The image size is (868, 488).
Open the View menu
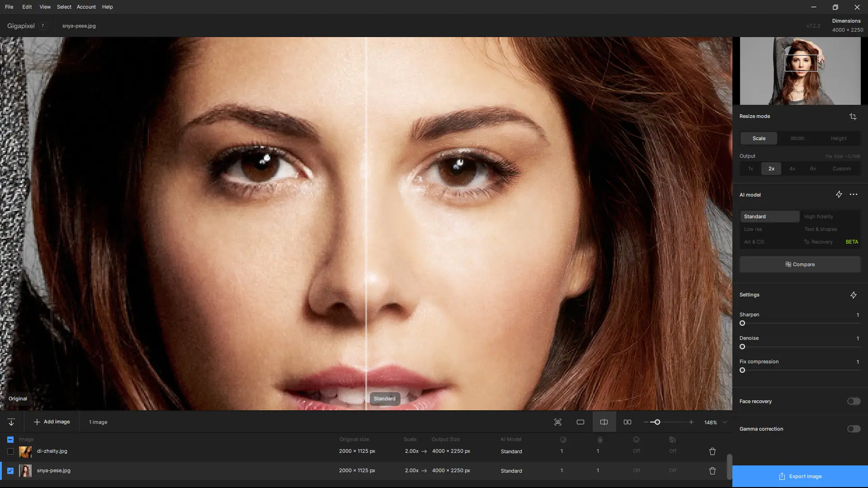pyautogui.click(x=45, y=7)
